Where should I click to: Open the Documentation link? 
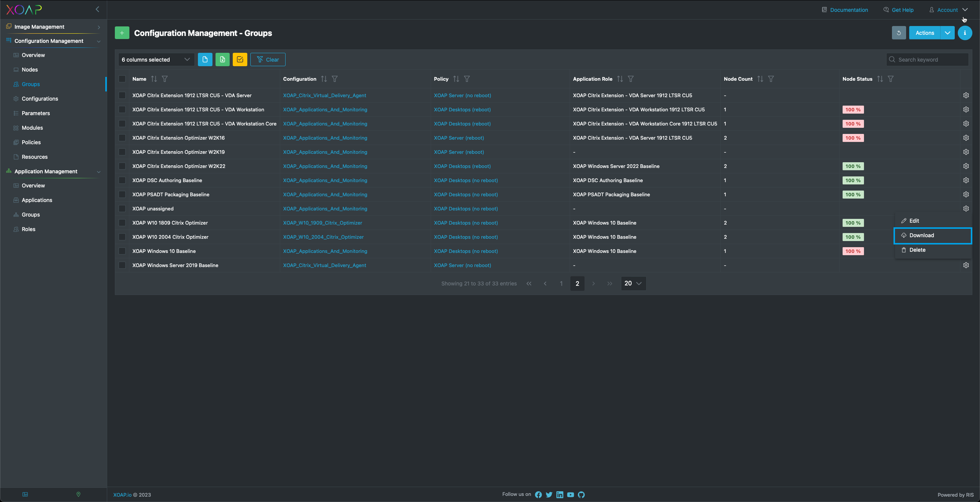[x=845, y=10]
